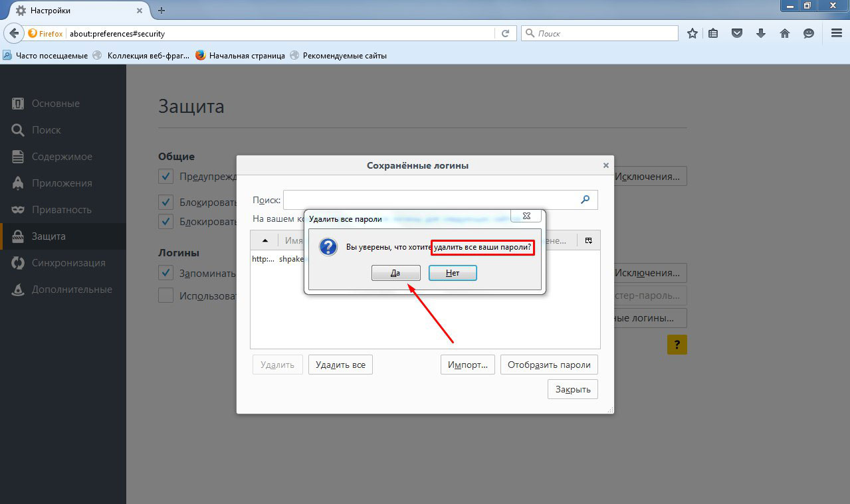Click the back navigation arrow
The width and height of the screenshot is (850, 504).
point(15,33)
